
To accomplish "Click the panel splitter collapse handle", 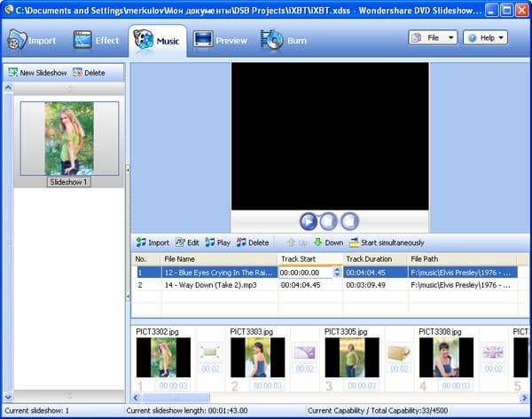I will 128,233.
